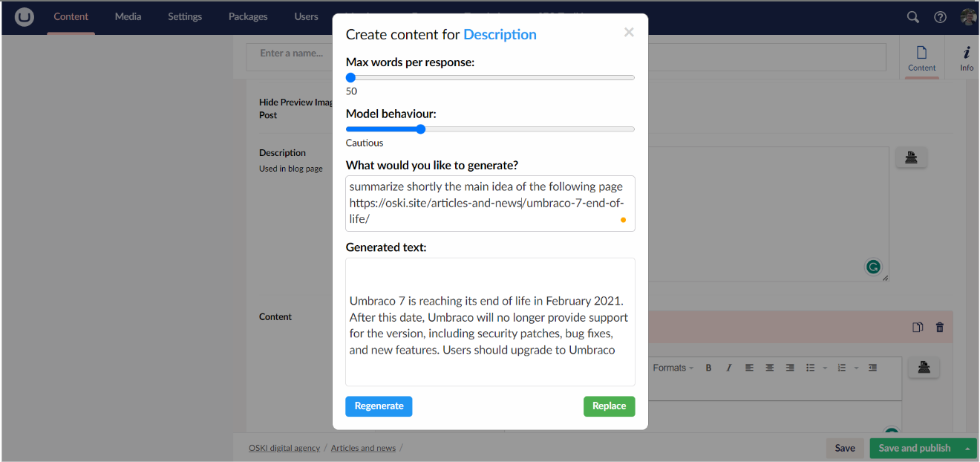Click the '50' max words value
This screenshot has width=980, height=462.
tap(351, 91)
